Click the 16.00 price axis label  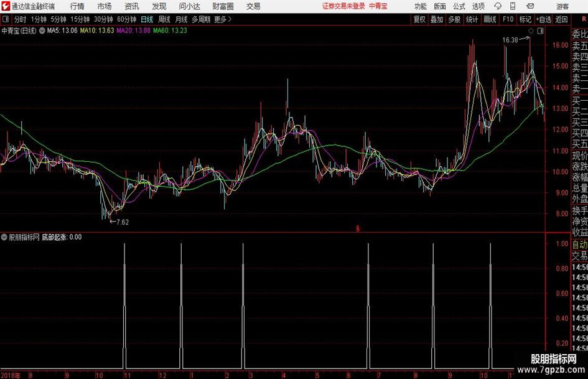click(560, 45)
